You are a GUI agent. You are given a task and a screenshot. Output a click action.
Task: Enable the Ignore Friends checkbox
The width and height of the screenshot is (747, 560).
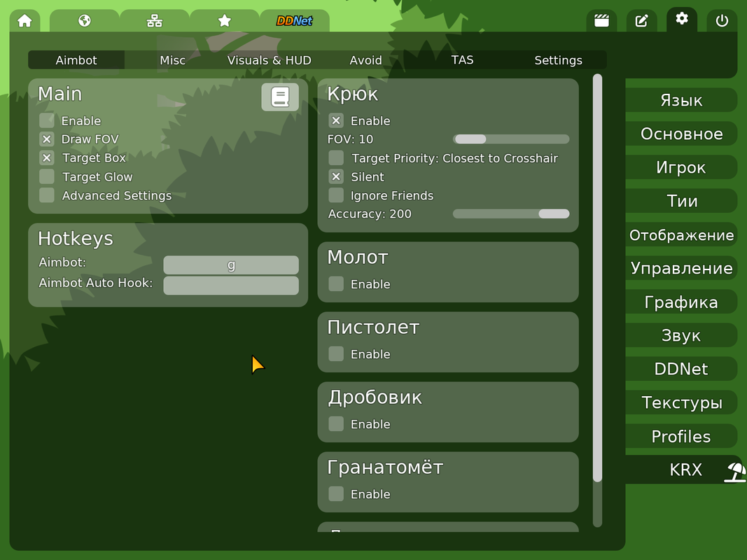[336, 195]
